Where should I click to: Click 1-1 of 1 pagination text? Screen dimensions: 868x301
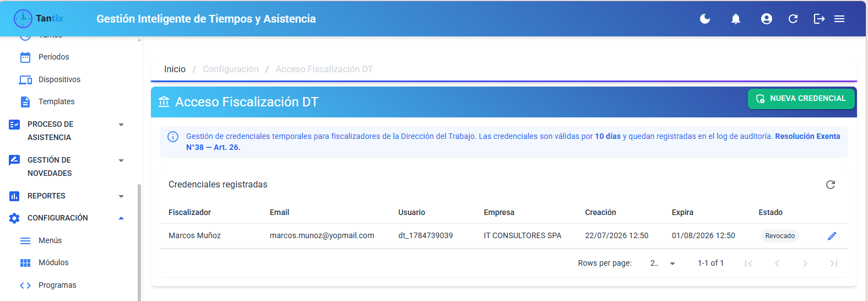pos(710,264)
